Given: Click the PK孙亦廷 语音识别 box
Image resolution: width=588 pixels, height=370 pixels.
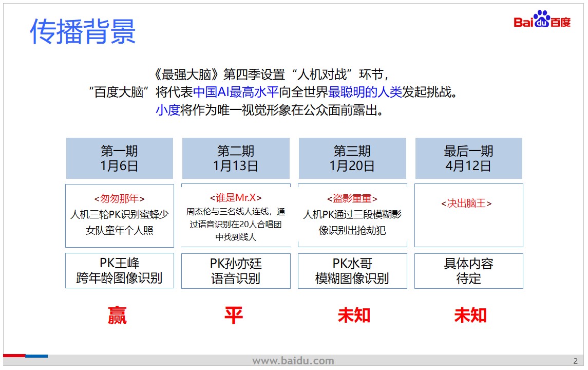Looking at the screenshot, I should coord(236,271).
